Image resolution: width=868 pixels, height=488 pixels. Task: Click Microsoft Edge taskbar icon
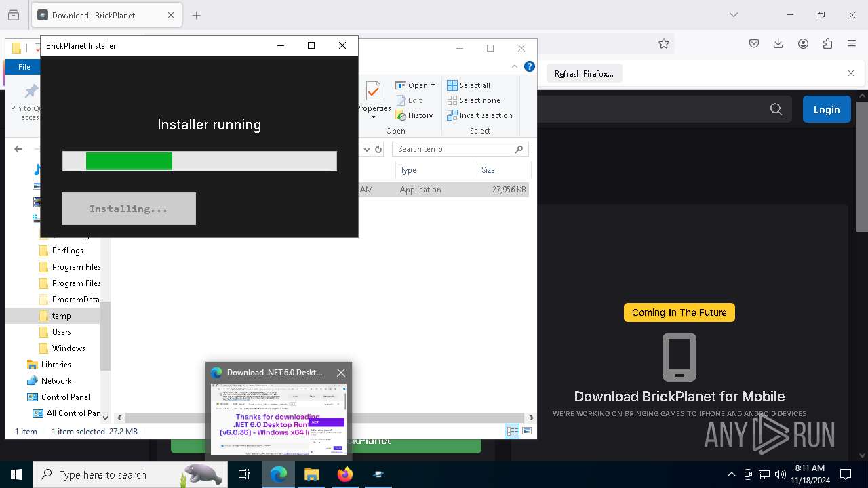pyautogui.click(x=279, y=474)
